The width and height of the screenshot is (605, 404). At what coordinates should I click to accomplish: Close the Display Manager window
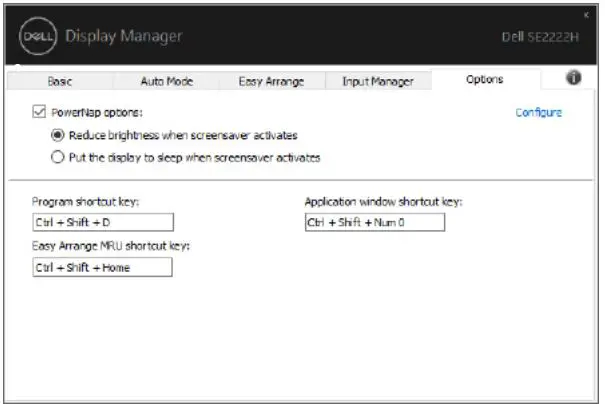point(586,15)
